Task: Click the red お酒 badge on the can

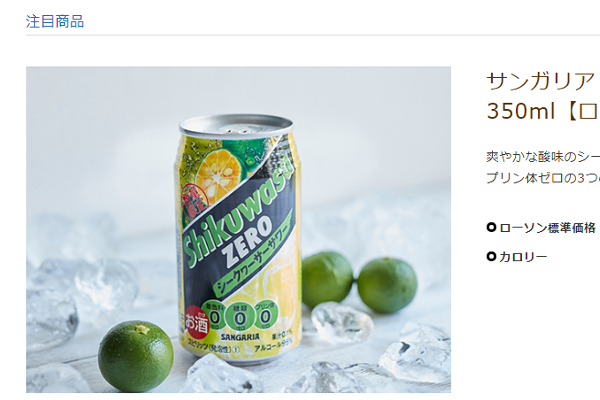Action: coord(197,322)
